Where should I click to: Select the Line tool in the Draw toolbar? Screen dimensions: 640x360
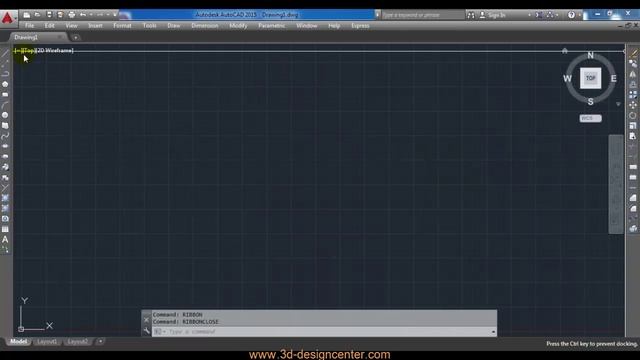tap(5, 53)
